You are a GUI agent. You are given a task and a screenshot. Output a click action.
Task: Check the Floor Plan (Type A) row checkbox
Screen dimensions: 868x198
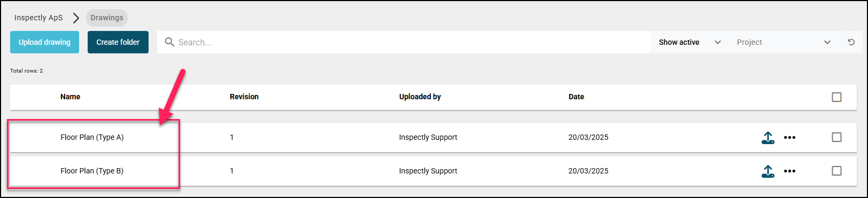(836, 137)
